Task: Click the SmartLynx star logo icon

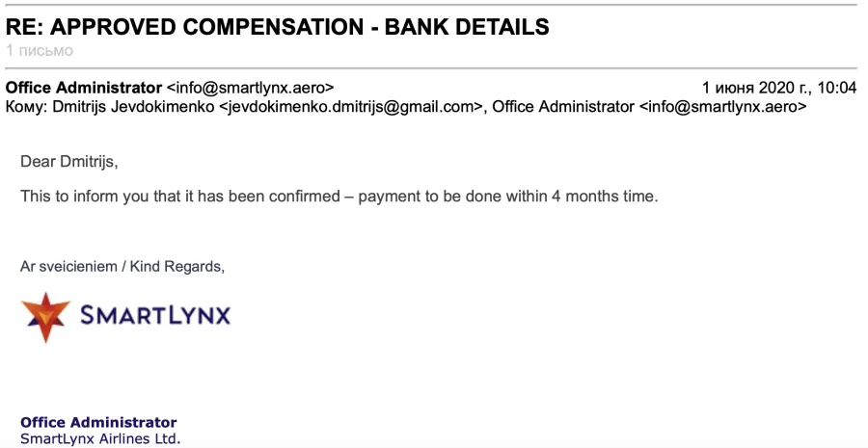Action: point(45,318)
